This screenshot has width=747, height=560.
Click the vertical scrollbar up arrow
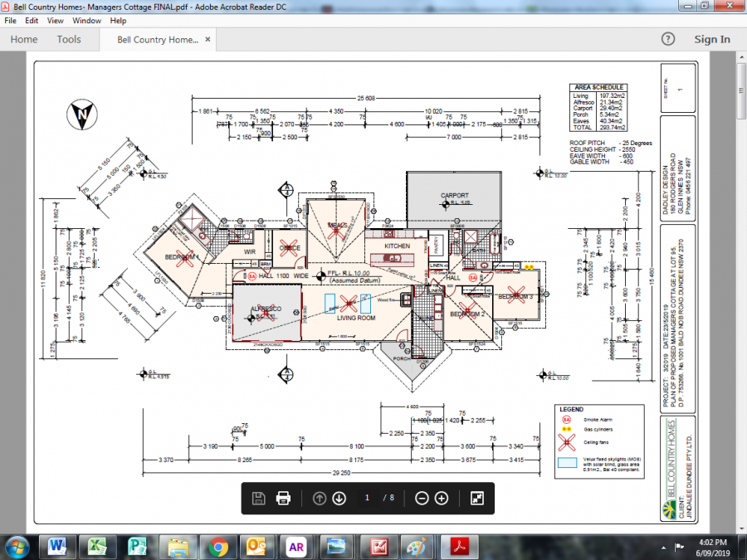[742, 56]
